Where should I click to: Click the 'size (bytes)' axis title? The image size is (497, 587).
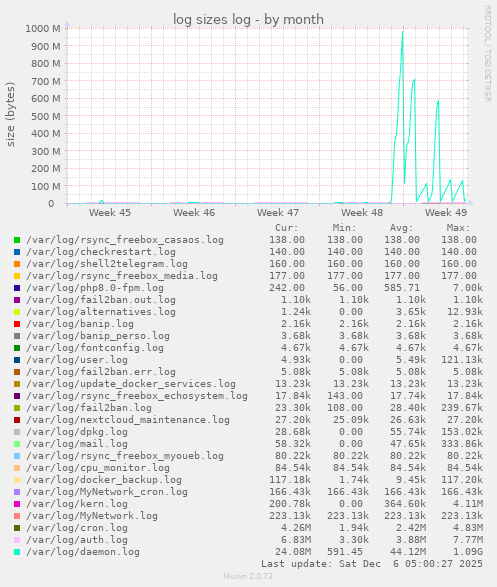coord(10,114)
